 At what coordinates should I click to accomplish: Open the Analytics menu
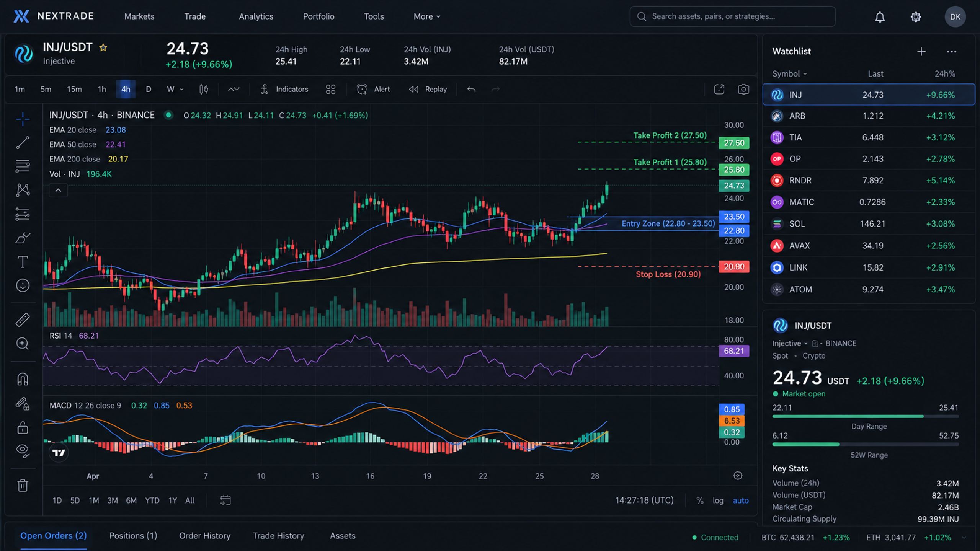[256, 16]
